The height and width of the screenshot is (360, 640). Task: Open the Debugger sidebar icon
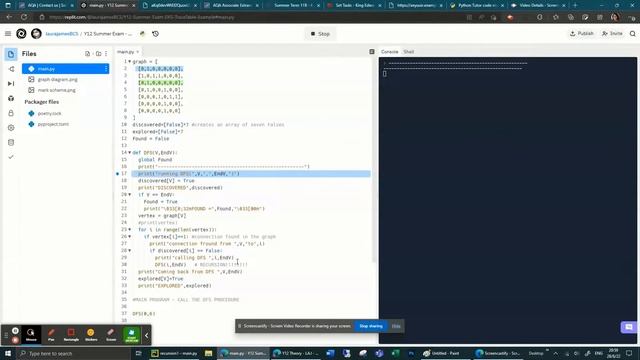11,84
